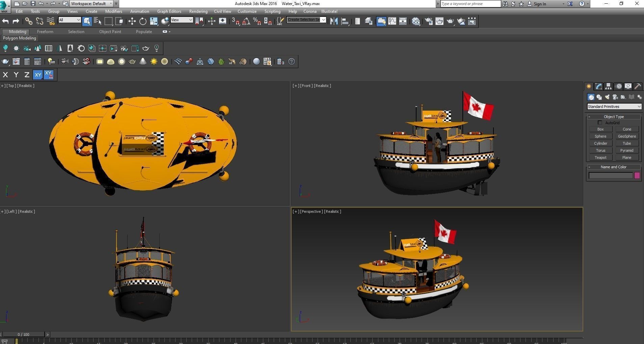Click the Torus primitive button
Image resolution: width=644 pixels, height=344 pixels.
pos(600,150)
